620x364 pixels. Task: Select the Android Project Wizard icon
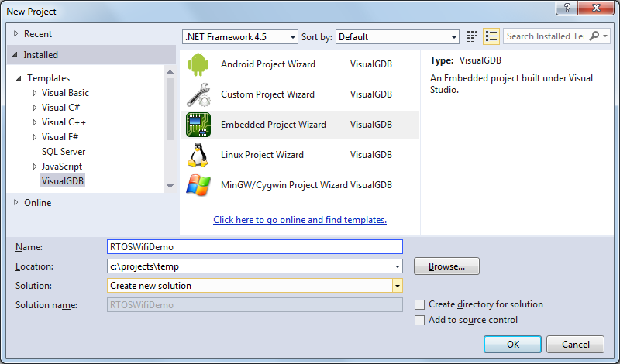pyautogui.click(x=198, y=64)
